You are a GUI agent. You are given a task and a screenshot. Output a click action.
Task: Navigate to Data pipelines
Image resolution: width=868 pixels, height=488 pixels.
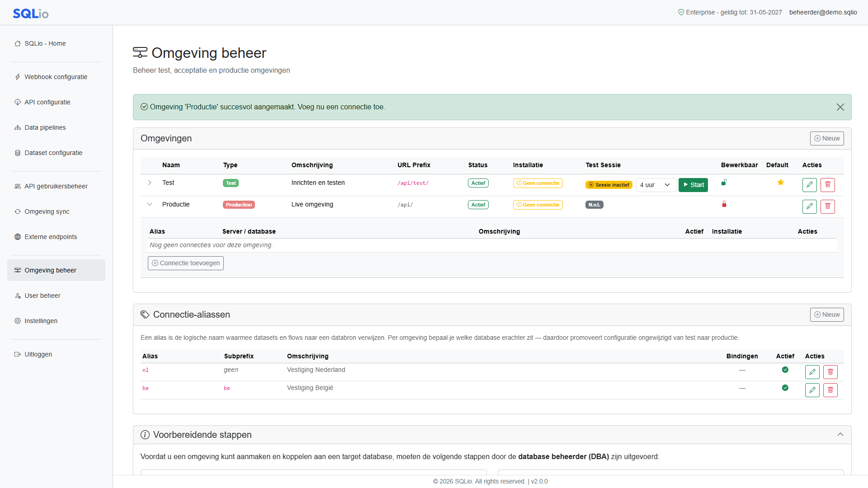coord(56,127)
